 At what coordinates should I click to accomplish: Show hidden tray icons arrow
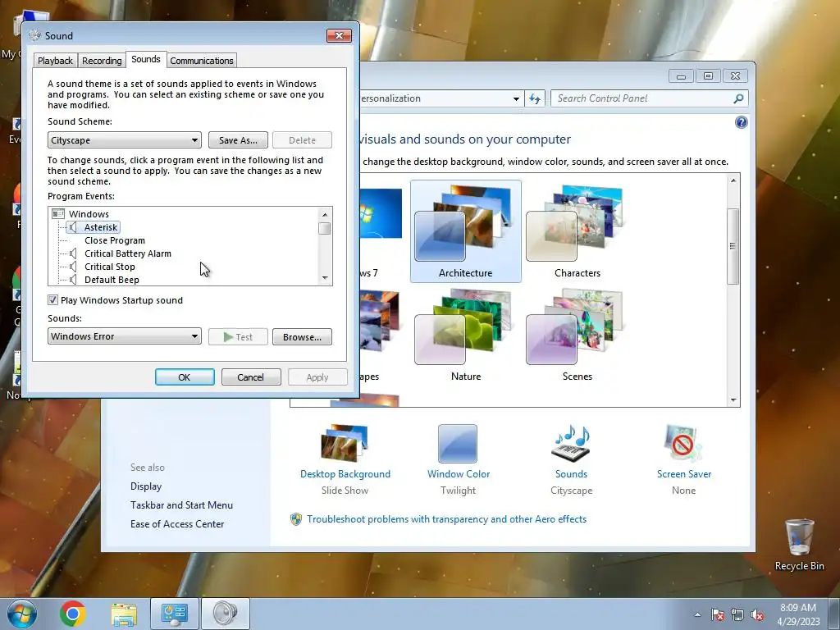tap(697, 614)
